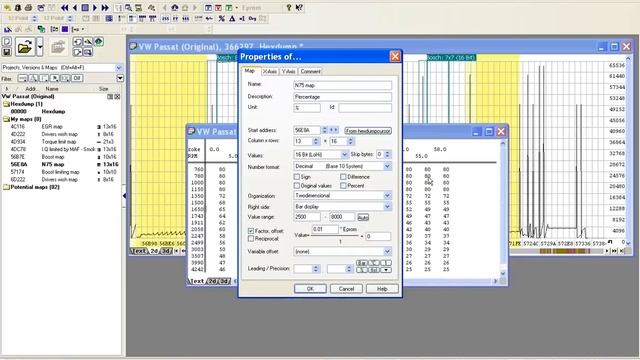Enable the Sign checkbox
The image size is (640, 360).
pyautogui.click(x=297, y=177)
